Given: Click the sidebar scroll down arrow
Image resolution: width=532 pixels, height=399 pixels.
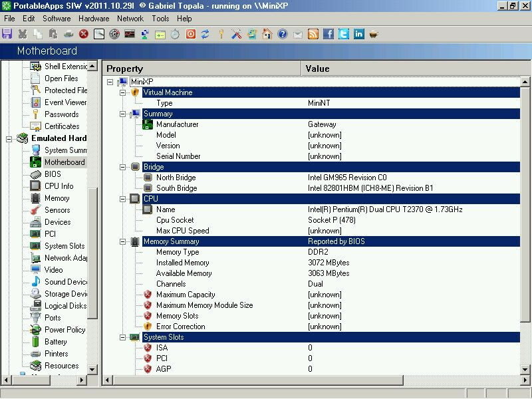Looking at the screenshot, I should (92, 369).
